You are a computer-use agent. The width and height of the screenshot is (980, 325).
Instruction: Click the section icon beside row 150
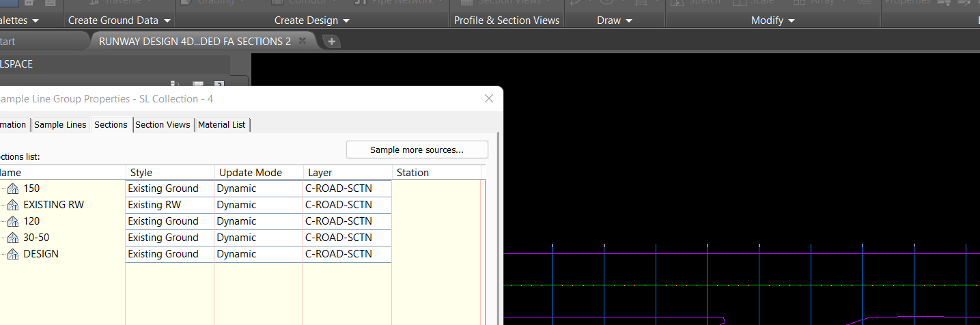[13, 188]
